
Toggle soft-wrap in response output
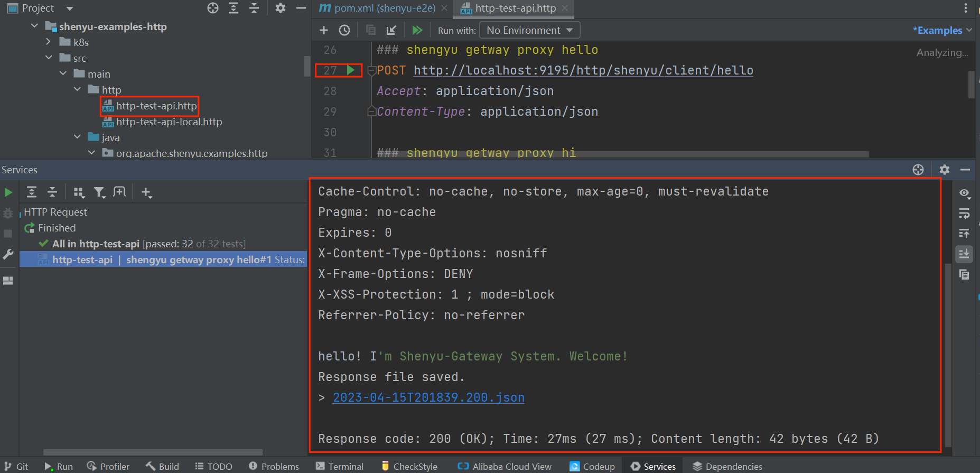(x=964, y=213)
